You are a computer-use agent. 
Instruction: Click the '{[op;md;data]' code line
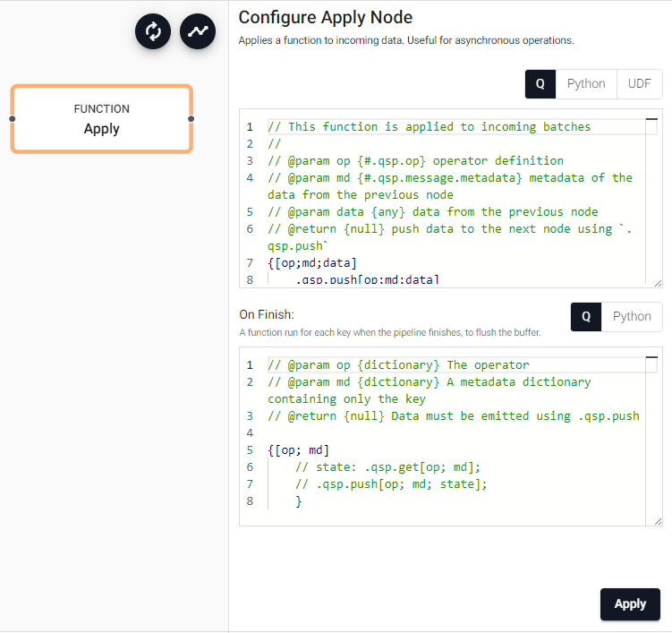pyautogui.click(x=312, y=263)
